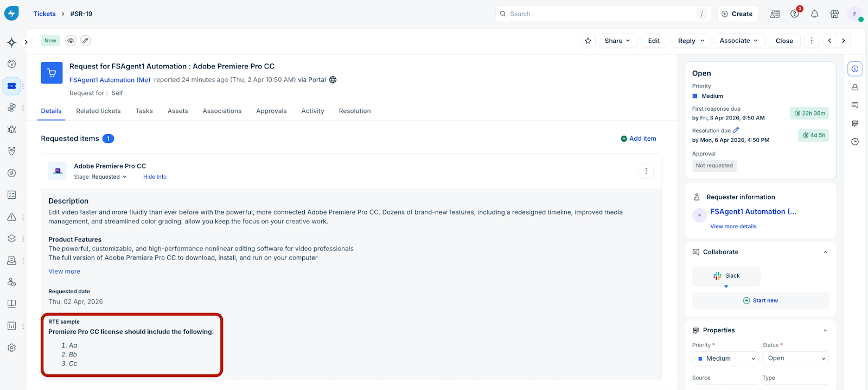868x390 pixels.
Task: Open the Status Open dropdown
Action: coord(795,358)
